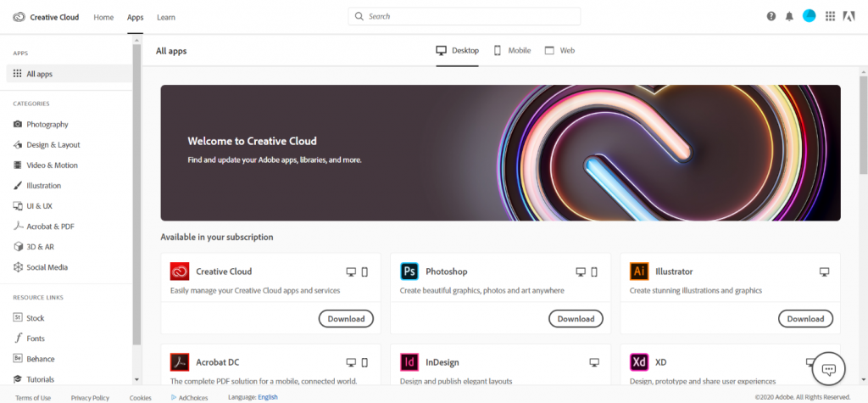Screen dimensions: 868x403
Task: Click desktop platform icon on Photoshop card
Action: click(x=581, y=271)
